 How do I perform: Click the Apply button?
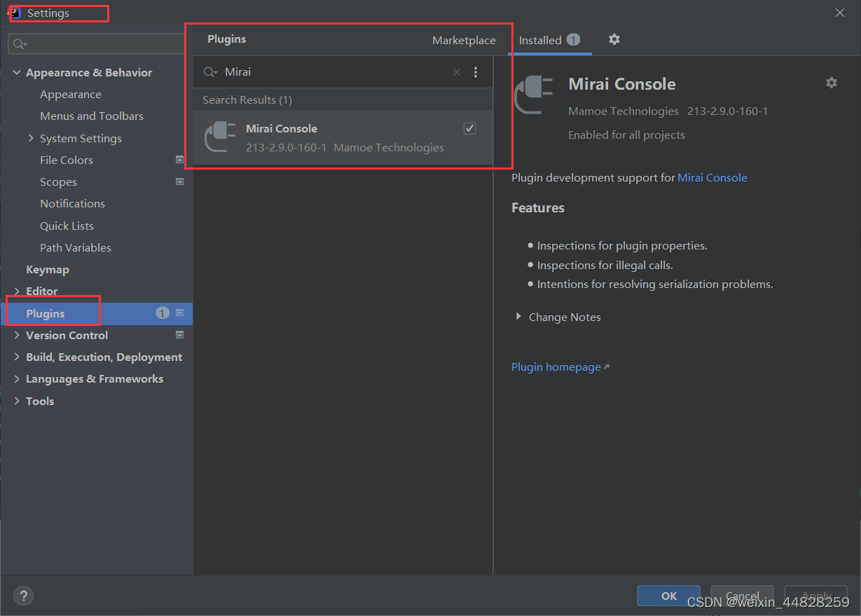pyautogui.click(x=816, y=596)
